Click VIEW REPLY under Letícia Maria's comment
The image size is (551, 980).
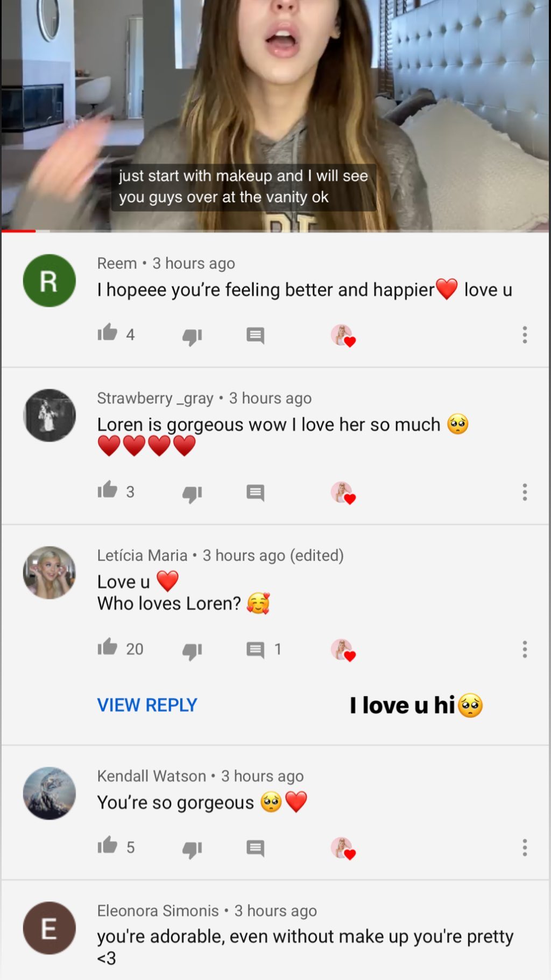[x=147, y=705]
